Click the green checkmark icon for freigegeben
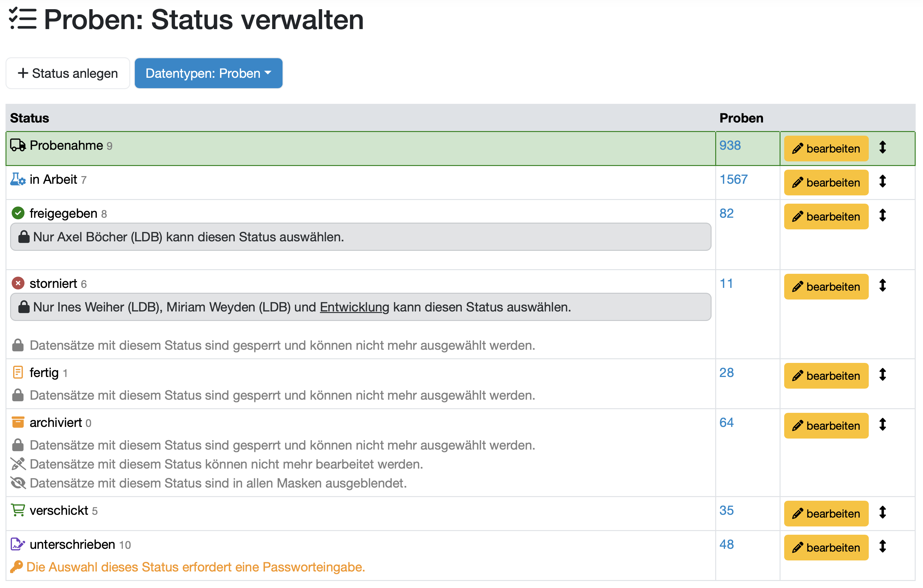 click(18, 213)
